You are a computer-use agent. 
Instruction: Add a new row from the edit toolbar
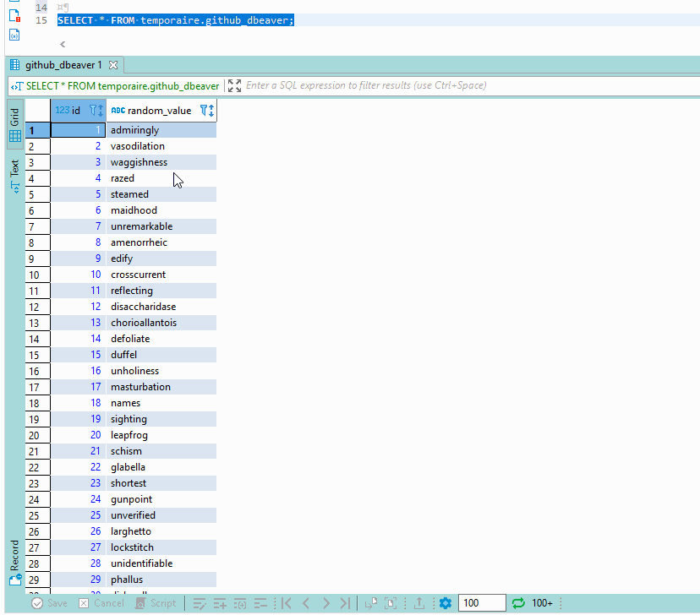click(218, 603)
